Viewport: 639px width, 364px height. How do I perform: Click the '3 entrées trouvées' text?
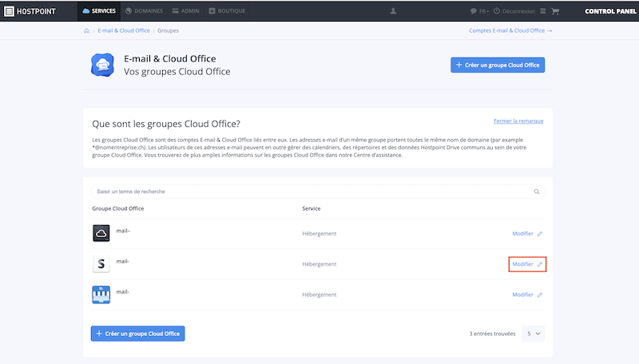click(x=492, y=334)
